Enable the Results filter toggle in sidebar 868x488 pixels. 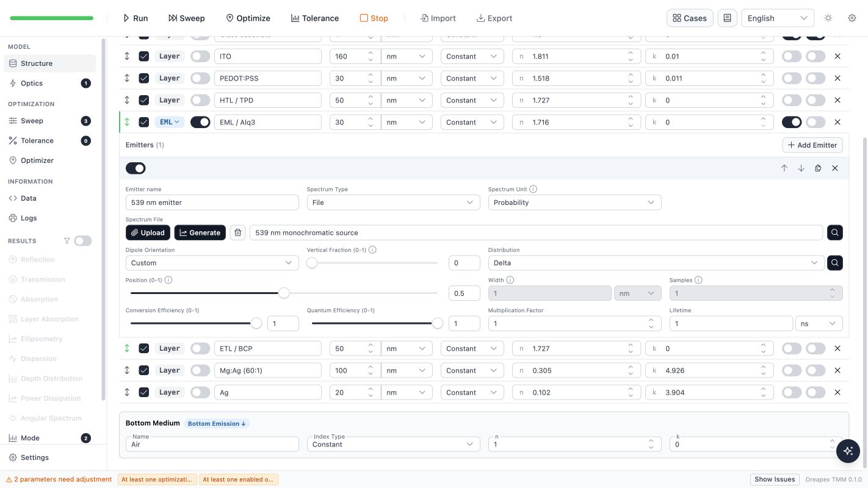pyautogui.click(x=83, y=241)
